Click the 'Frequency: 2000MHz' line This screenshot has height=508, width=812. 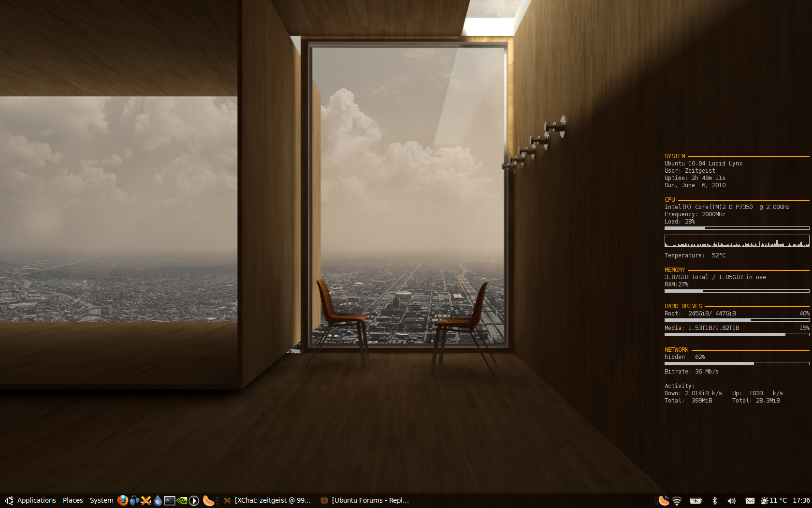pyautogui.click(x=695, y=214)
